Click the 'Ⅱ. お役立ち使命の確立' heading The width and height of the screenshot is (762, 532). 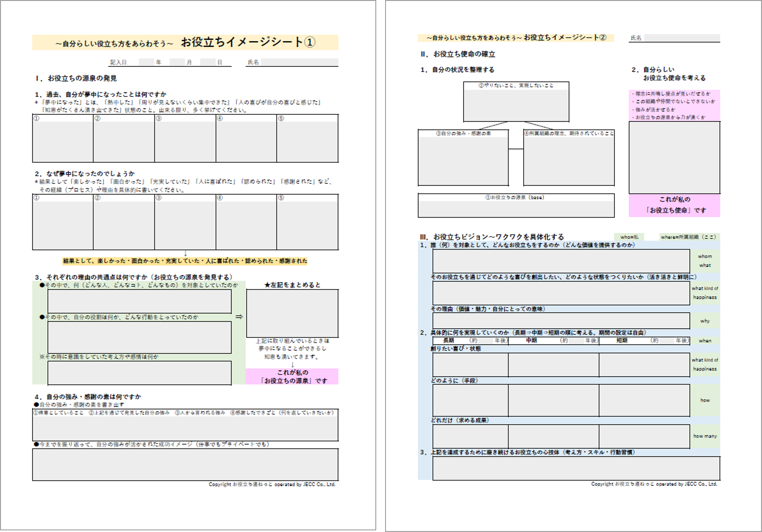[x=458, y=54]
